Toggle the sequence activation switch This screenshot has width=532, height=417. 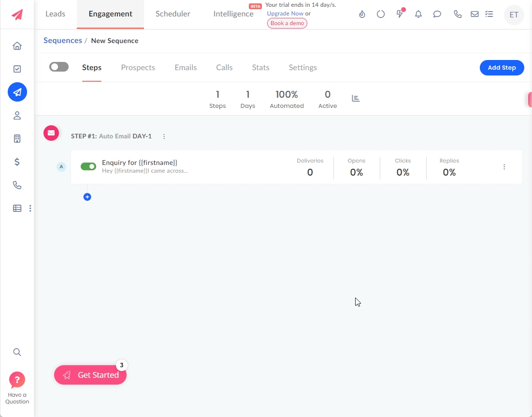point(59,67)
